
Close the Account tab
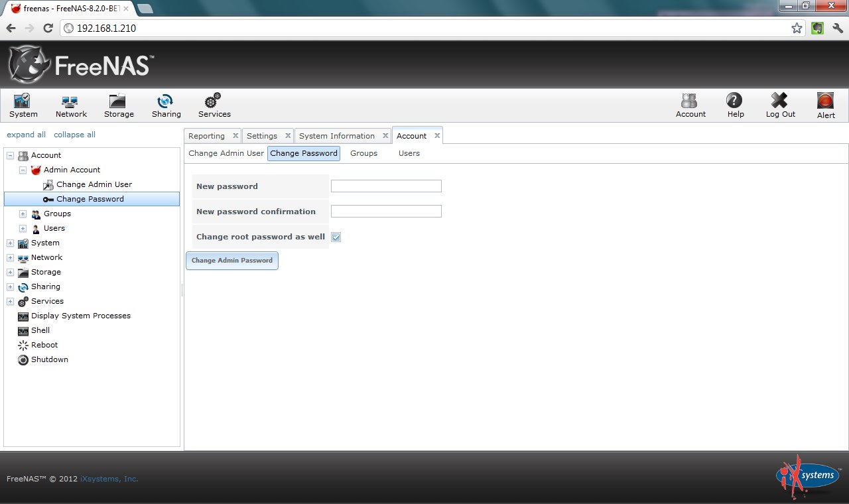(437, 136)
